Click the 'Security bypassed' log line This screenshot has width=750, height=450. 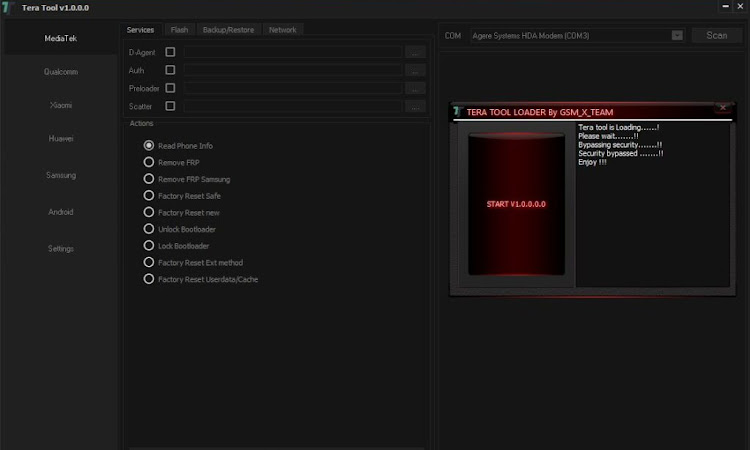click(620, 154)
